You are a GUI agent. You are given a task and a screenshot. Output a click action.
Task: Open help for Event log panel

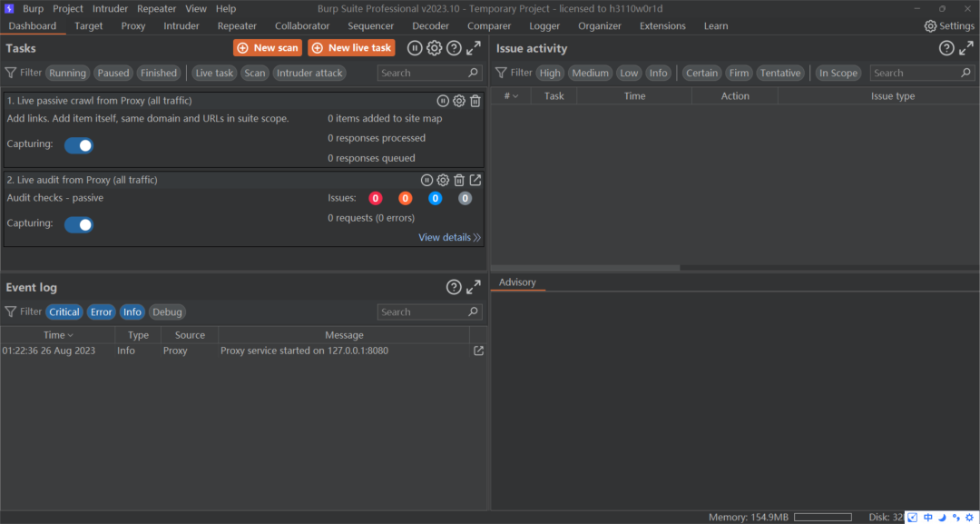coord(454,287)
